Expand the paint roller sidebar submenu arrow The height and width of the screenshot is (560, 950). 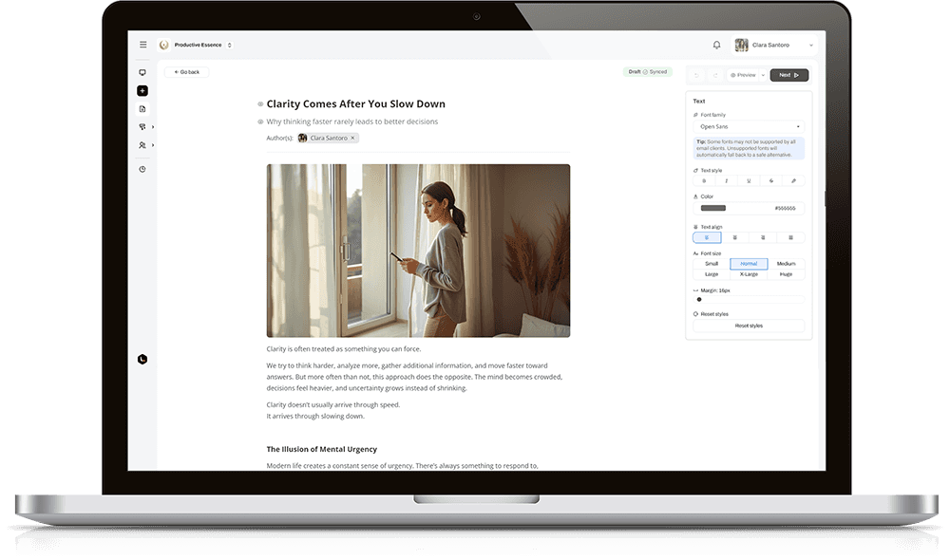pos(153,127)
